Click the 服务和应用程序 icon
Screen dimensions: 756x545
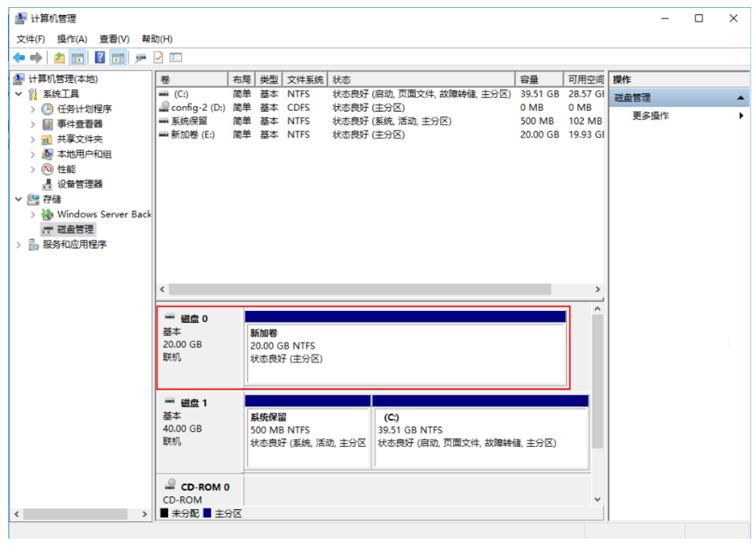click(33, 245)
